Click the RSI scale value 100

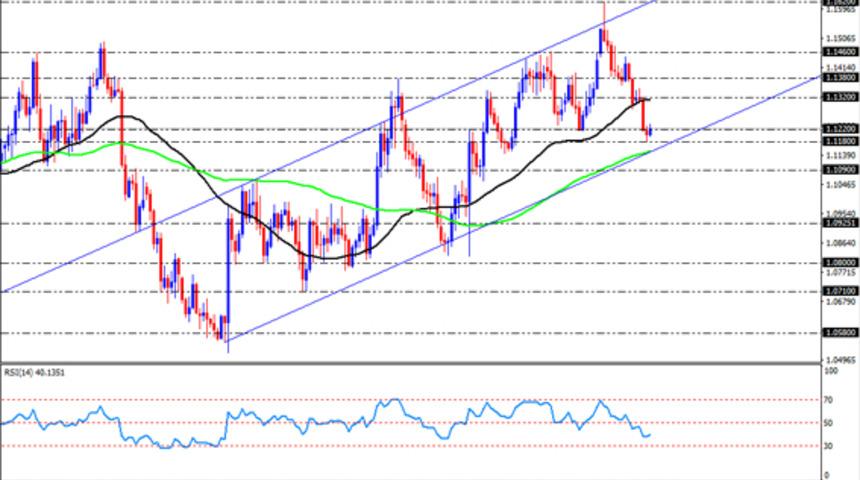tap(831, 371)
